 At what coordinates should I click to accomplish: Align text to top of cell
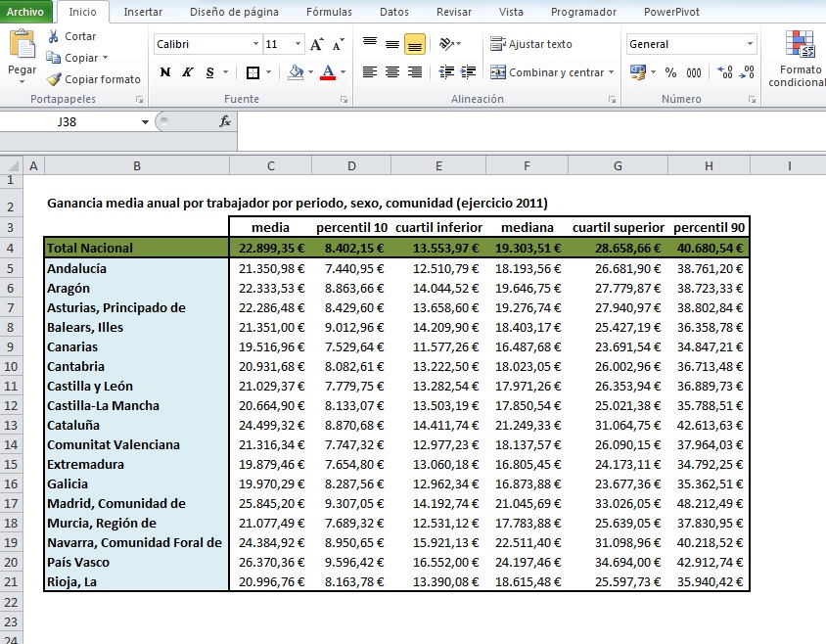370,44
